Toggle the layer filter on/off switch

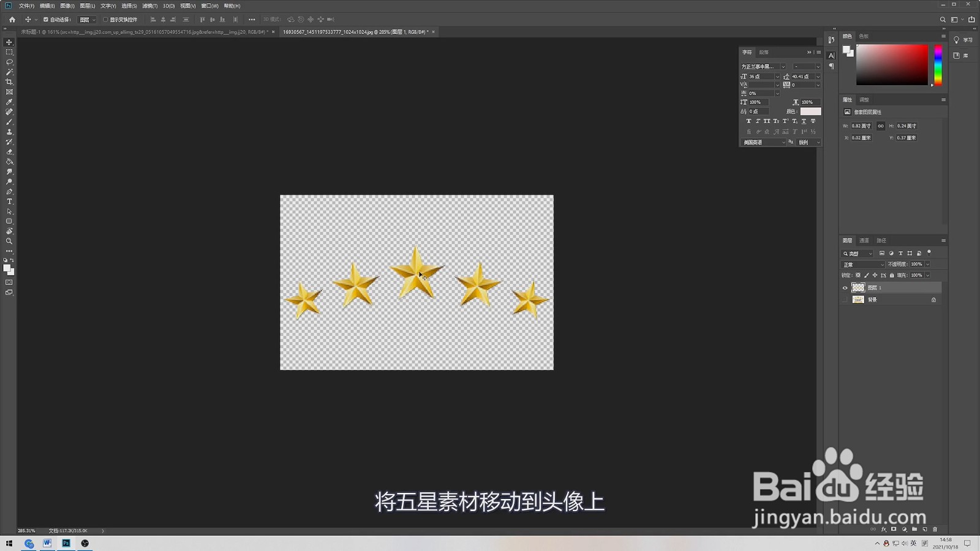pyautogui.click(x=929, y=252)
